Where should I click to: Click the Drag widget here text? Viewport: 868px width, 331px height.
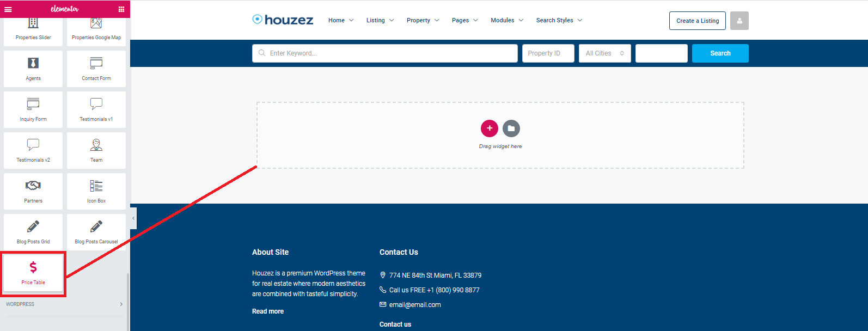(500, 146)
